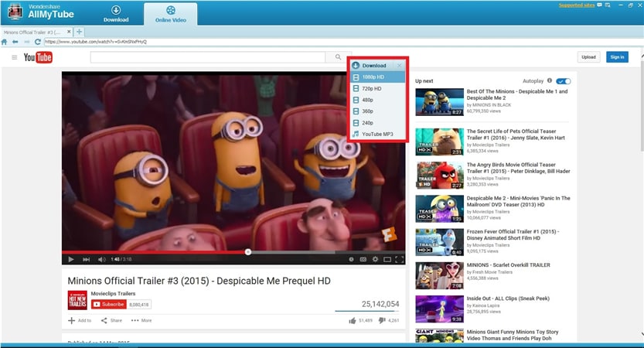Click the Upload button
The height and width of the screenshot is (348, 644).
pos(588,57)
